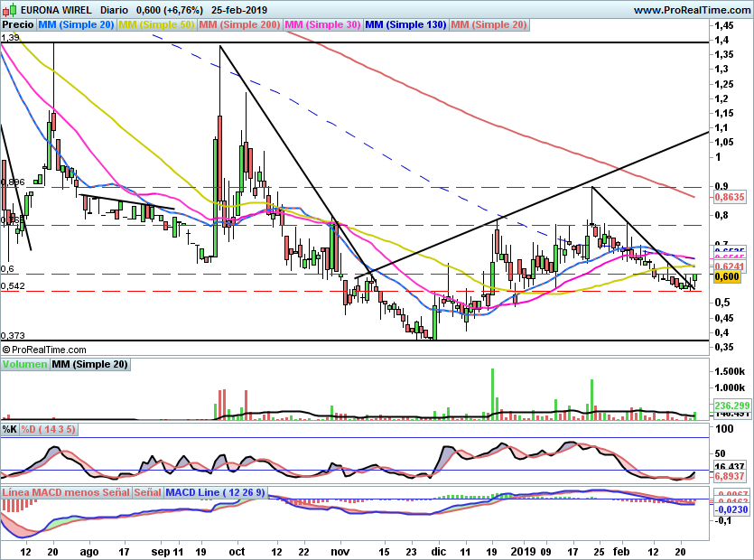The width and height of the screenshot is (754, 560).
Task: Click the %D ( 14 3 5) label
Action: click(x=48, y=429)
